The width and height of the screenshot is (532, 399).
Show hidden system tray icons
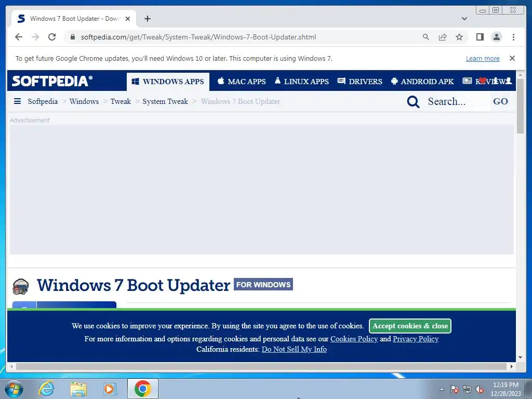[442, 389]
